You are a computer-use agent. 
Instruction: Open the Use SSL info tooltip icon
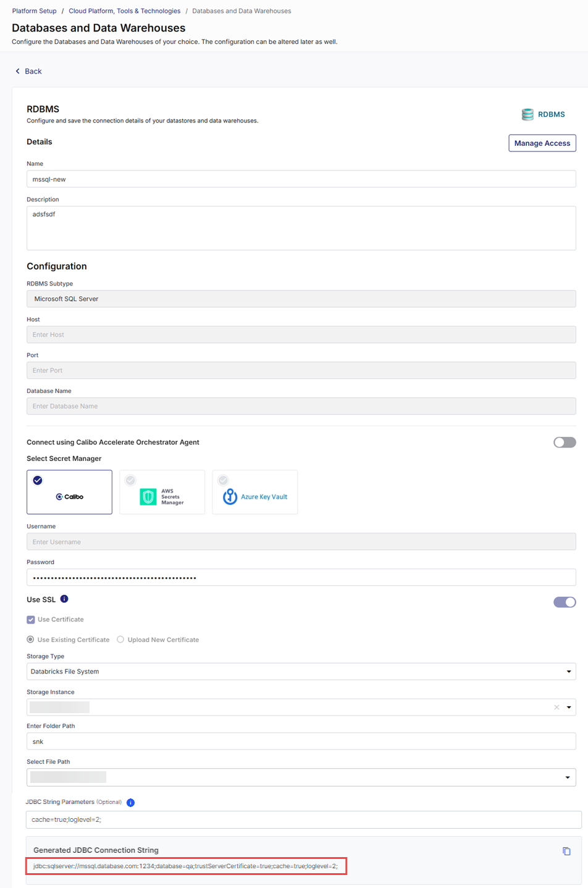tap(64, 599)
